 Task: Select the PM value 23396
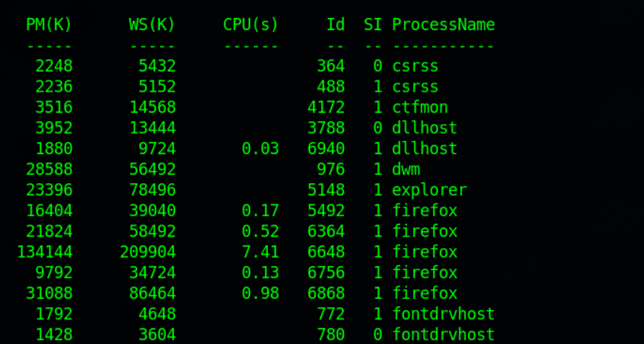[x=50, y=190]
